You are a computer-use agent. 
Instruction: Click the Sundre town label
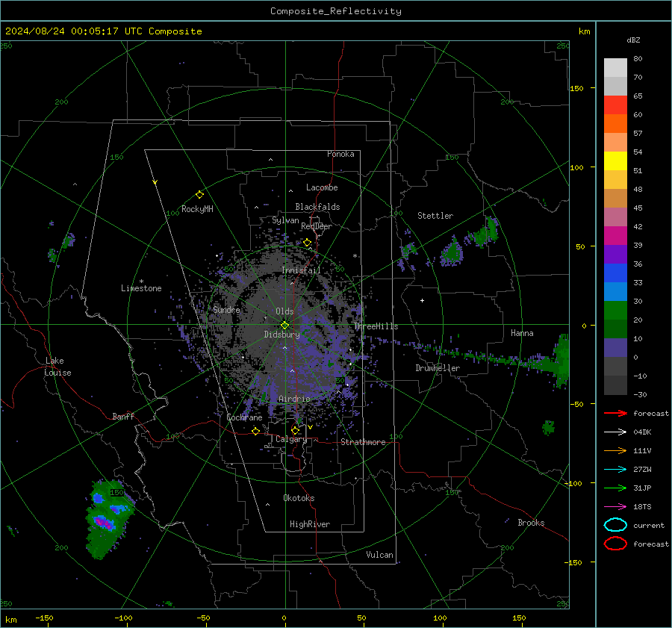tap(226, 309)
